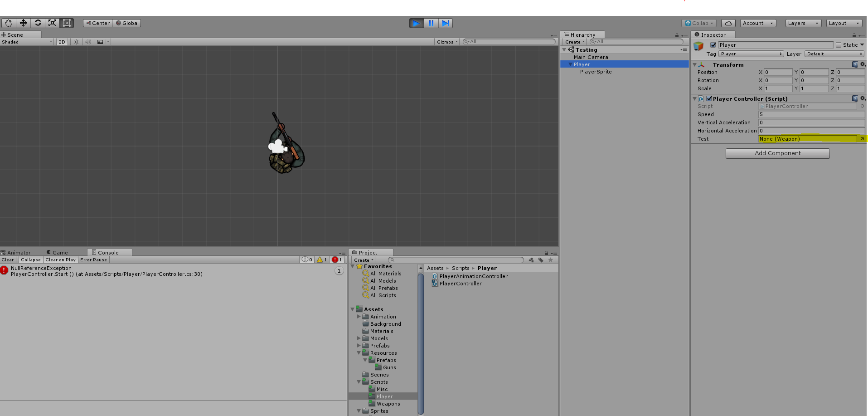
Task: Toggle console info messages filter
Action: [307, 260]
